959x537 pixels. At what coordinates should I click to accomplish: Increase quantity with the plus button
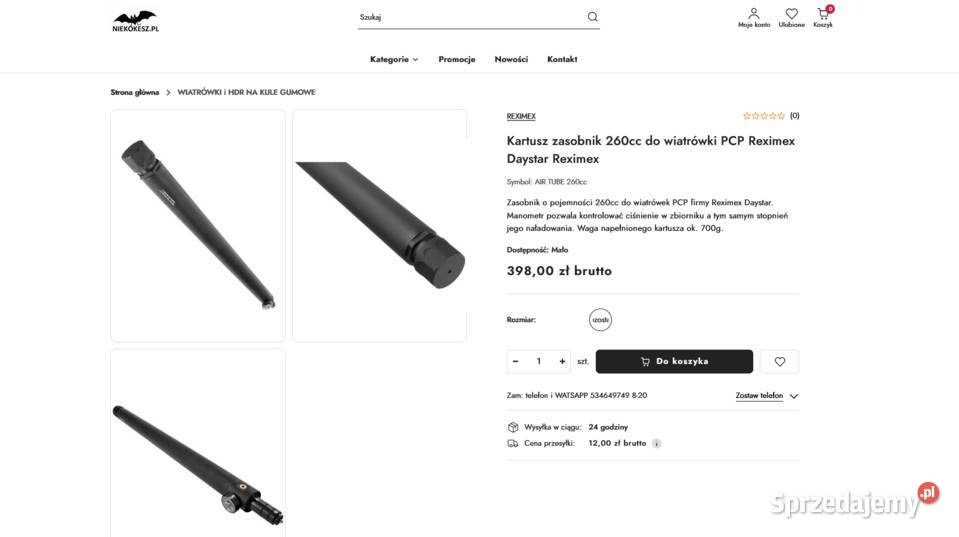pos(562,361)
